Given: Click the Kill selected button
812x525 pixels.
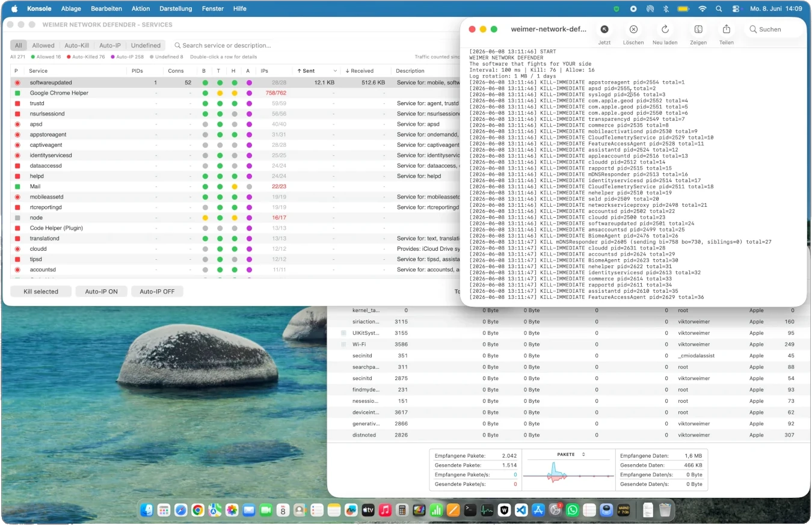Looking at the screenshot, I should [41, 292].
